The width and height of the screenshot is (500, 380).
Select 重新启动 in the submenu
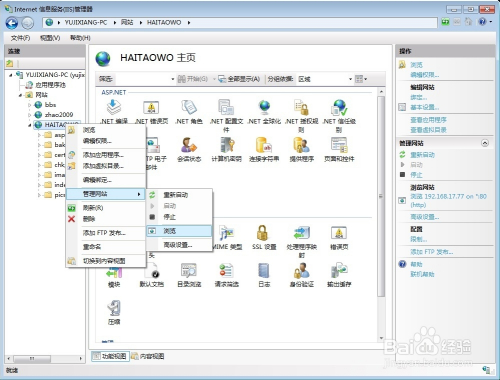click(x=179, y=195)
